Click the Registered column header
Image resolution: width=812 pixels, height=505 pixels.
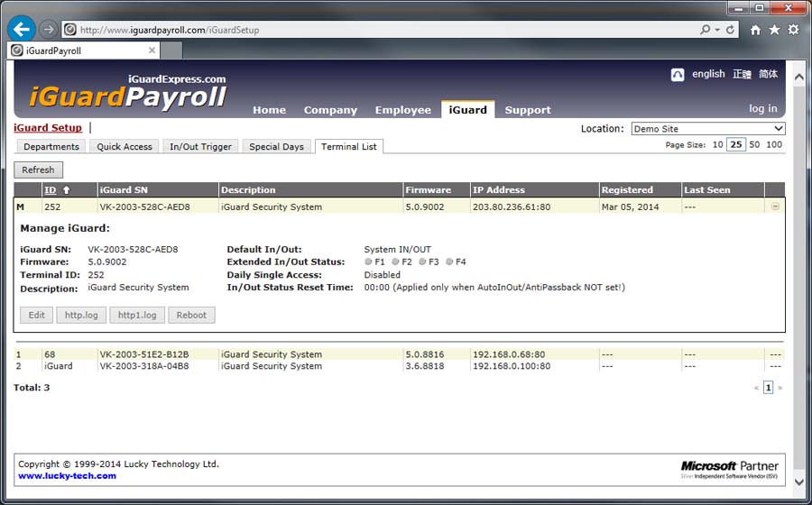627,190
